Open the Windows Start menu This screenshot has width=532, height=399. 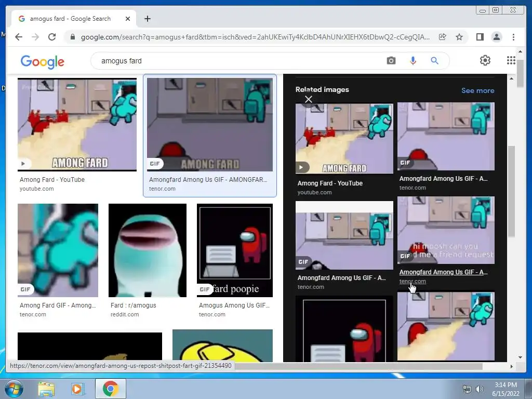point(13,389)
